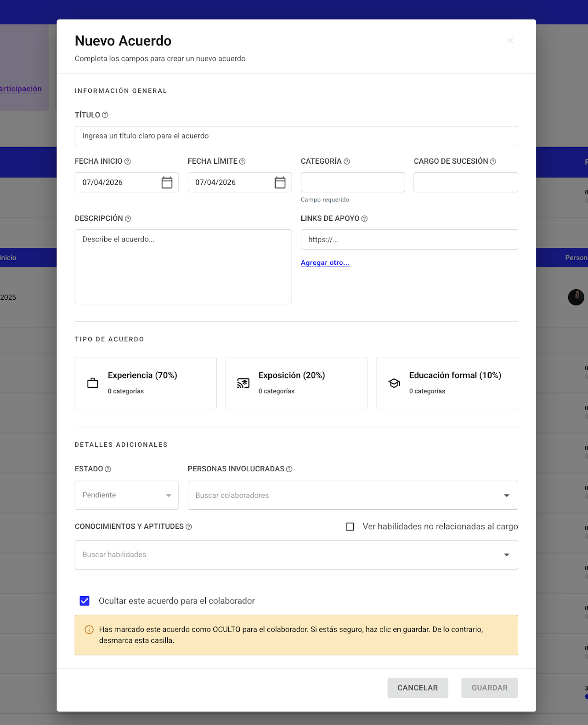Click the Agregar otro link
This screenshot has width=588, height=725.
pos(325,263)
